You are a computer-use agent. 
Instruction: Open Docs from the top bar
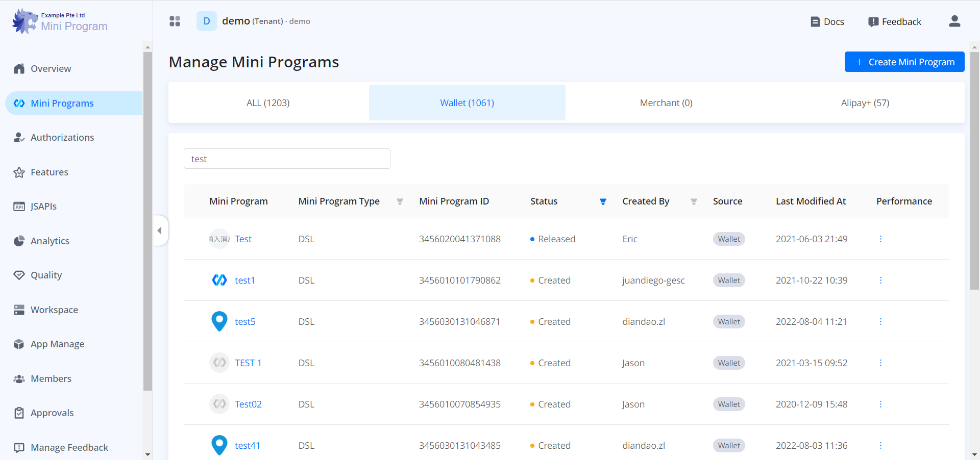827,22
